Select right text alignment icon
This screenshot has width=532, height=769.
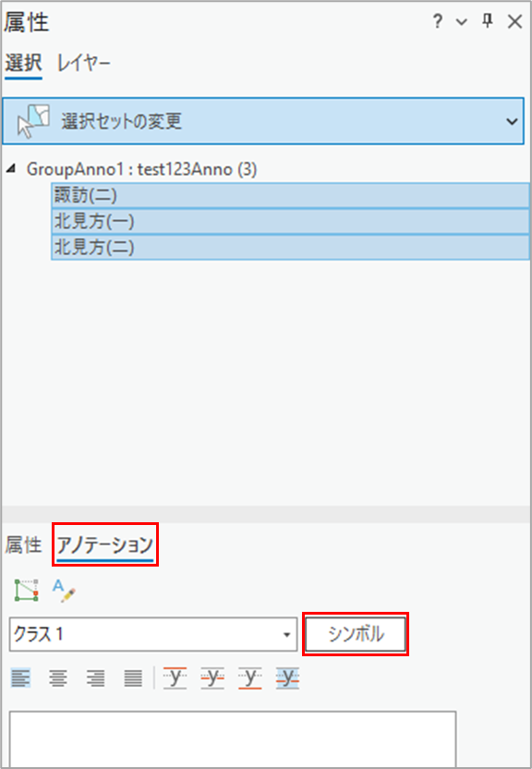pyautogui.click(x=95, y=678)
